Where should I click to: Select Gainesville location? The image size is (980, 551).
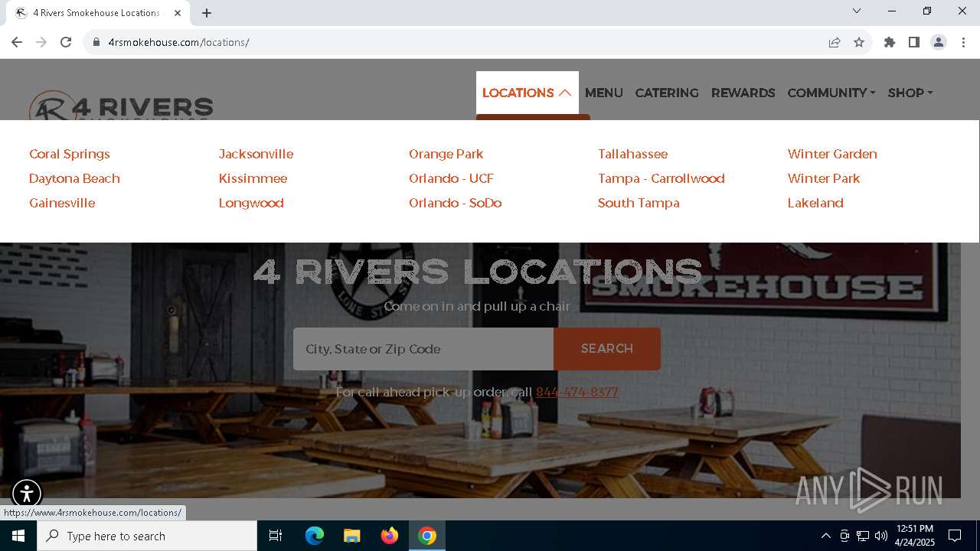coord(62,203)
